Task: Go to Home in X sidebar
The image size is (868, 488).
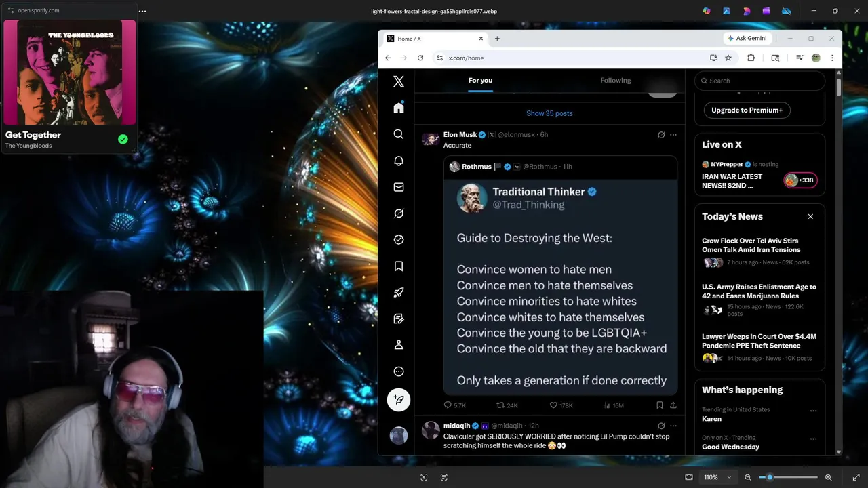Action: pyautogui.click(x=399, y=108)
